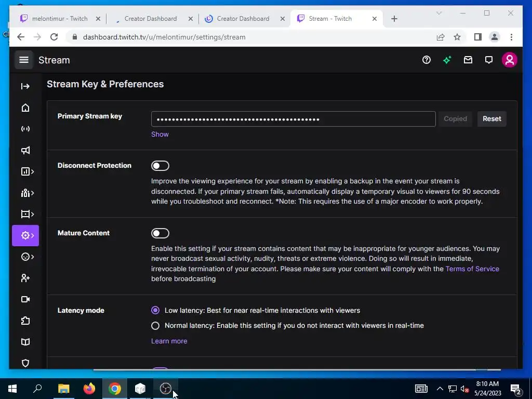The height and width of the screenshot is (399, 532).
Task: Expand the Content video section in sidebar
Action: [27, 214]
